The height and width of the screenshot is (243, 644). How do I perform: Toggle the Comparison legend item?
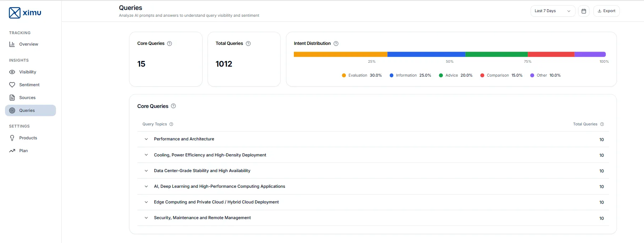[501, 76]
